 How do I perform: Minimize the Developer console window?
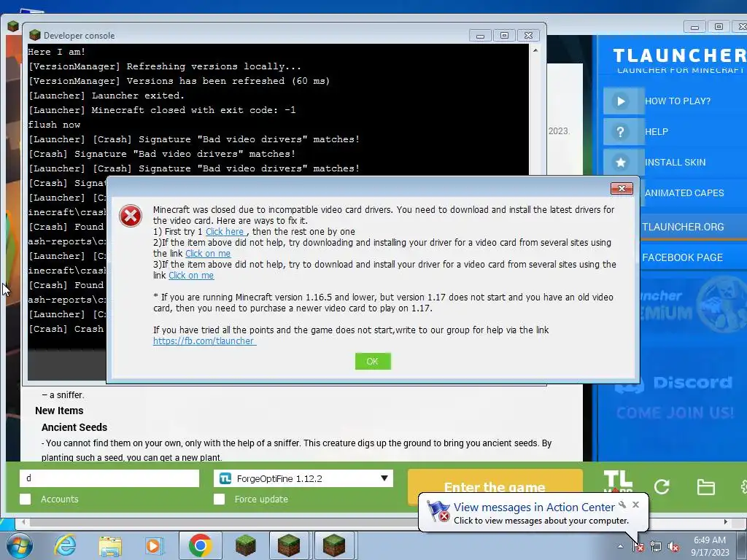coord(480,35)
